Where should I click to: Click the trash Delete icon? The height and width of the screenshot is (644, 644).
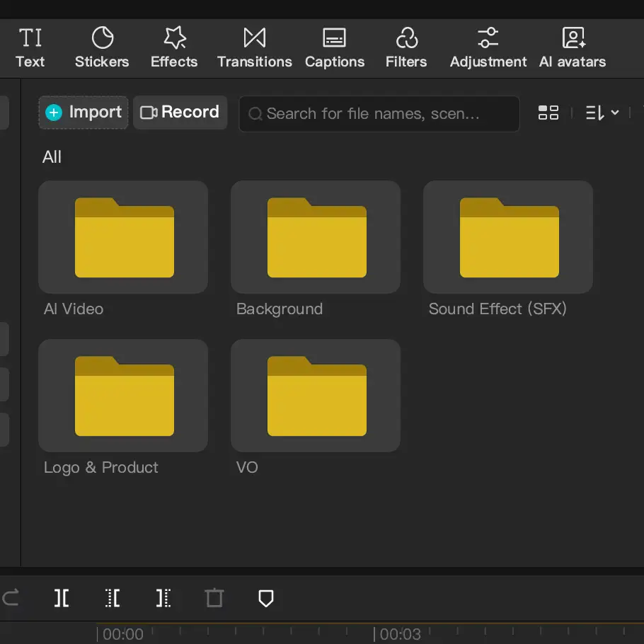click(214, 598)
